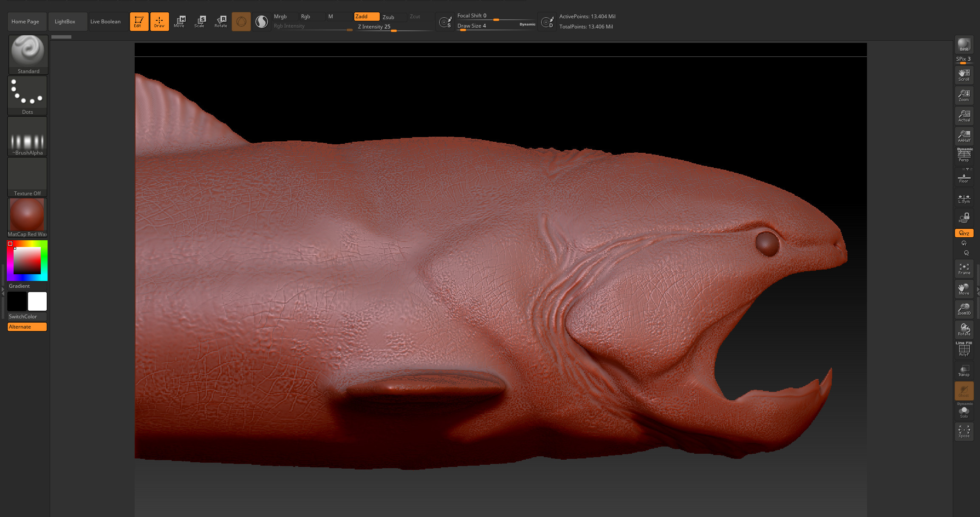Adjust the Draw Size slider
The width and height of the screenshot is (980, 517).
[496, 26]
